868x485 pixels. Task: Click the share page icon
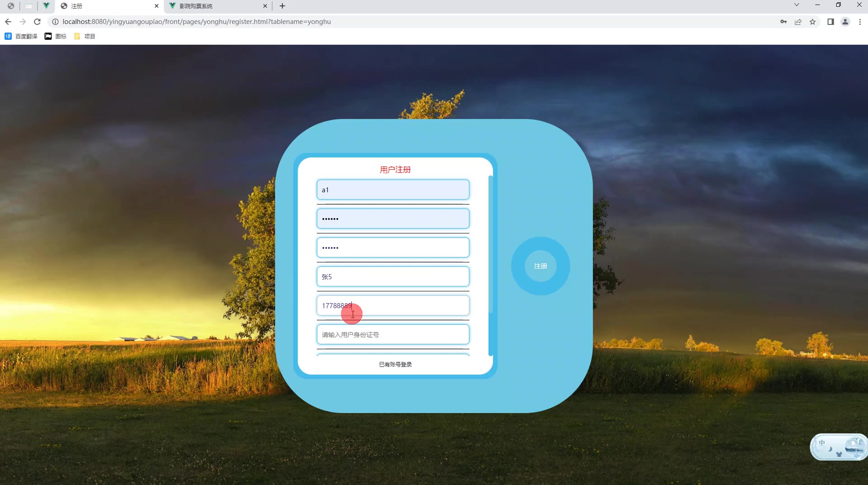pos(798,22)
